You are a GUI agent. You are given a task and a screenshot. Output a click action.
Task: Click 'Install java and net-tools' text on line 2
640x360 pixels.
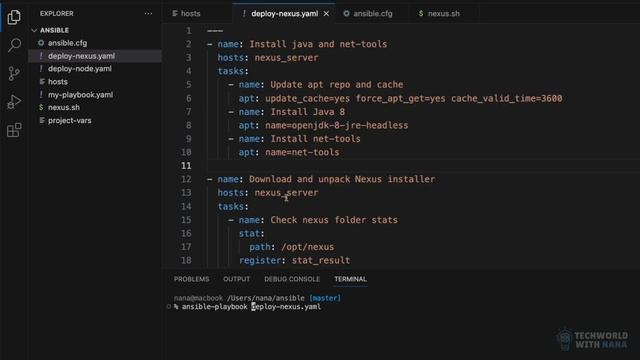(318, 44)
